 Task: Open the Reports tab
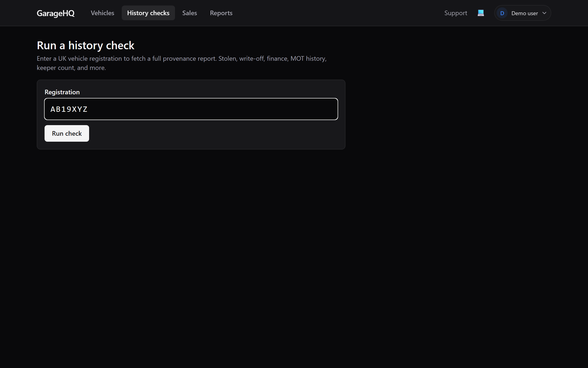[x=221, y=13]
